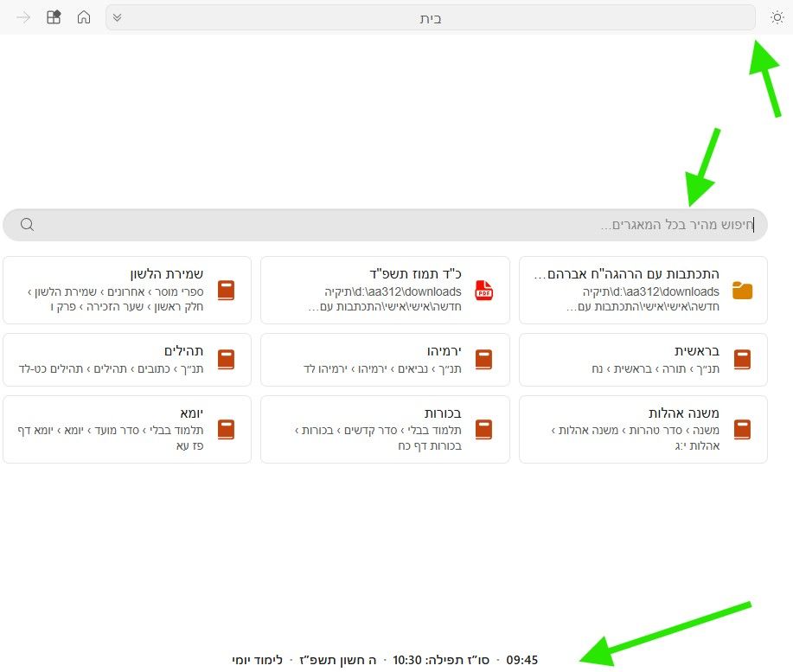Screen dimensions: 793x672
Task: Open the book icon of שמירת הלשון
Action: (226, 291)
